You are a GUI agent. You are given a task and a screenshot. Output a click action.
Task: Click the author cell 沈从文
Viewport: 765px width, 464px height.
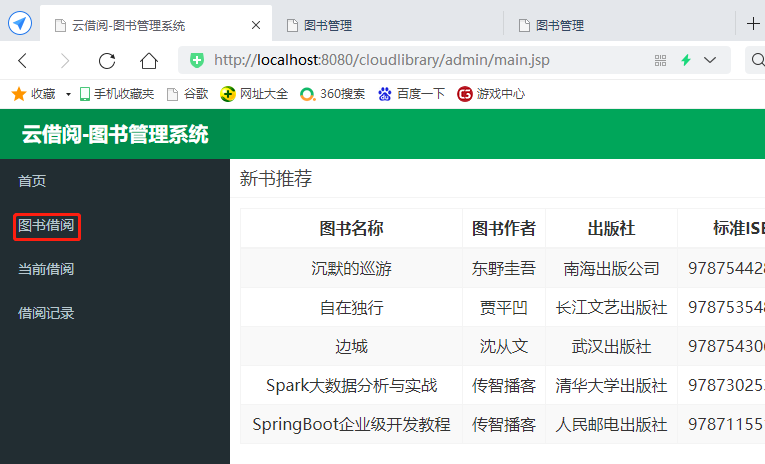(504, 346)
